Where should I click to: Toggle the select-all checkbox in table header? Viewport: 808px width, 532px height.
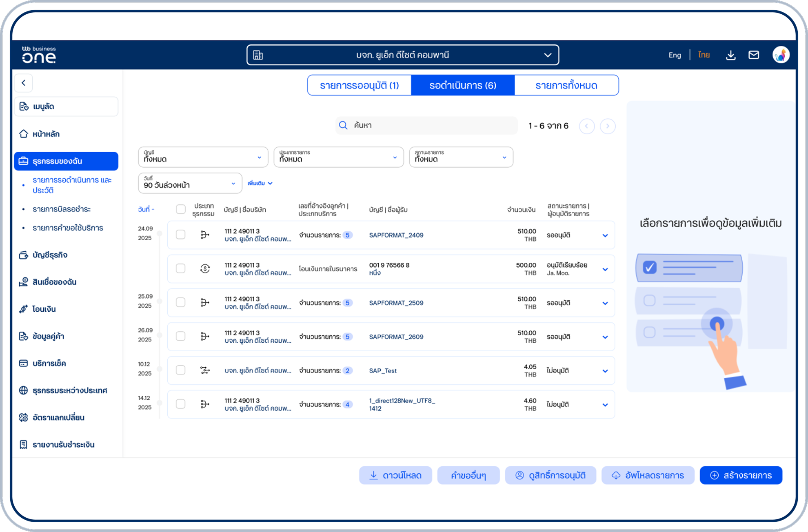click(180, 209)
